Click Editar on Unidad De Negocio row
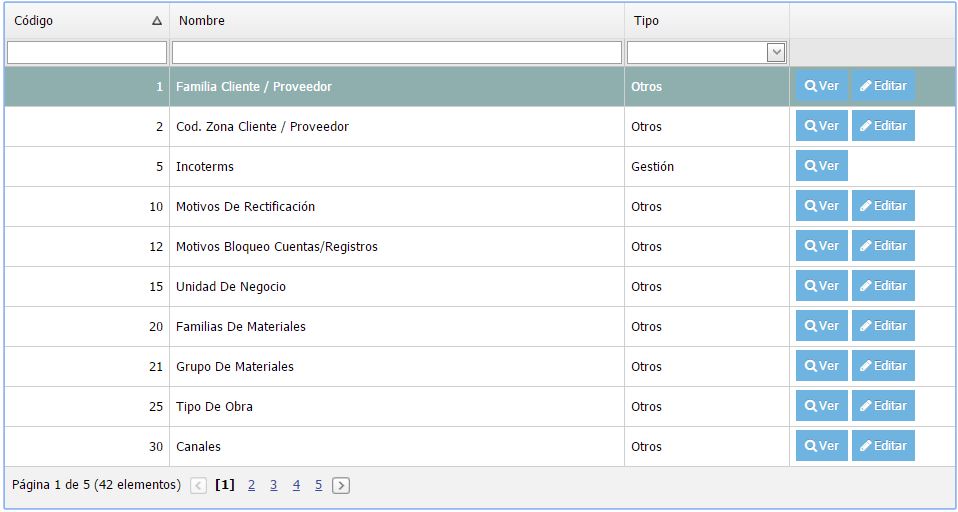Viewport: 958px width, 512px height. (x=883, y=286)
